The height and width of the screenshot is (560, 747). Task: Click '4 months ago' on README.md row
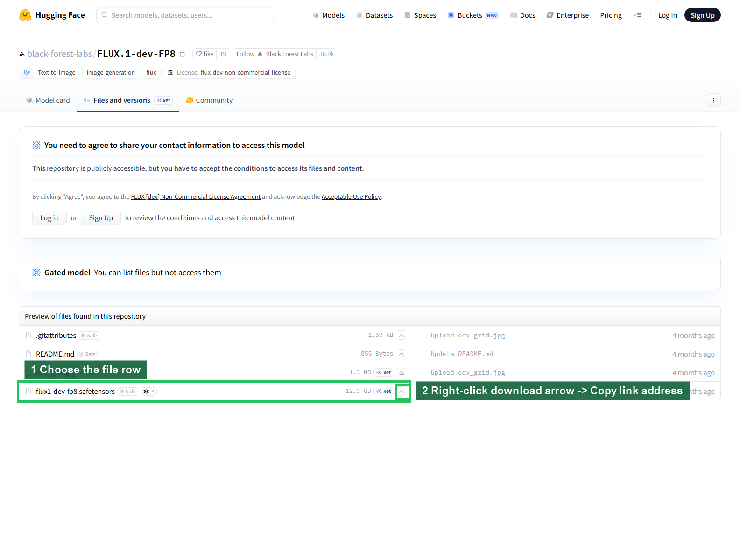click(x=693, y=354)
